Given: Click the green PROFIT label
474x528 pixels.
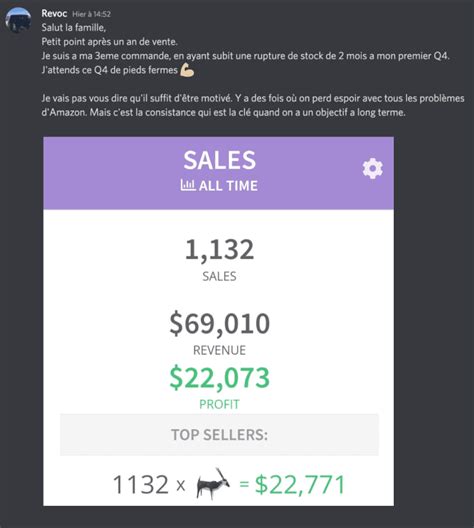Looking at the screenshot, I should click(219, 404).
